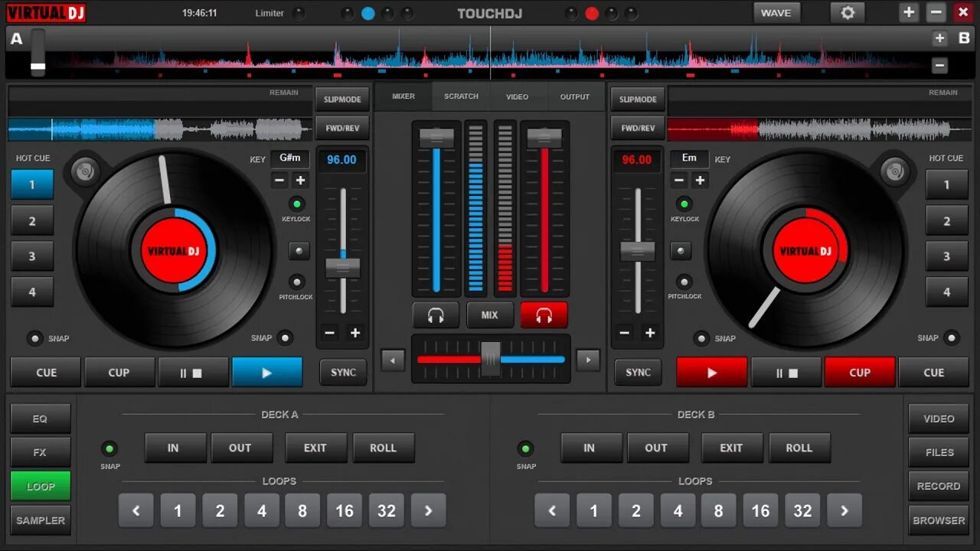Go to previous loop sizes on deck B
This screenshot has width=980, height=551.
coord(552,510)
